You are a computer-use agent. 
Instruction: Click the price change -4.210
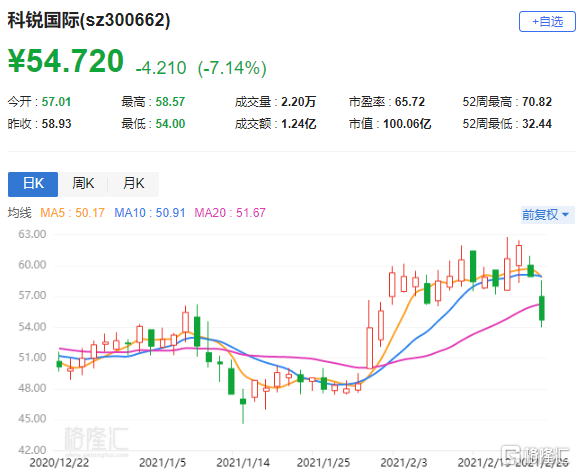pyautogui.click(x=161, y=68)
